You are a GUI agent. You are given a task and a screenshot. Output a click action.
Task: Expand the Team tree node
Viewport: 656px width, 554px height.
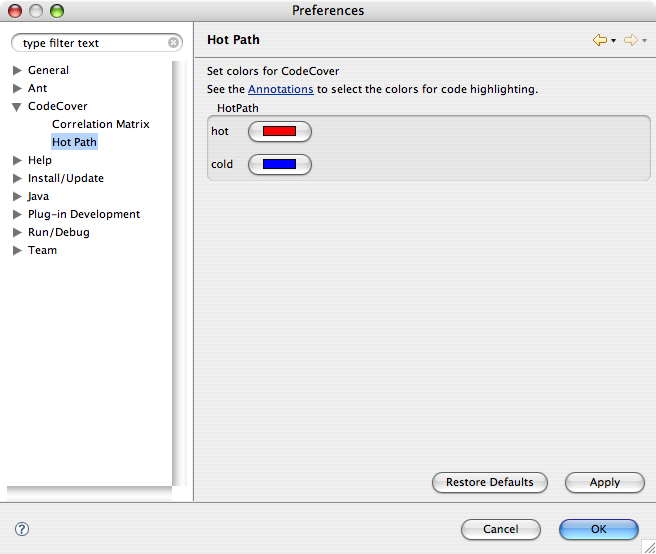[17, 250]
